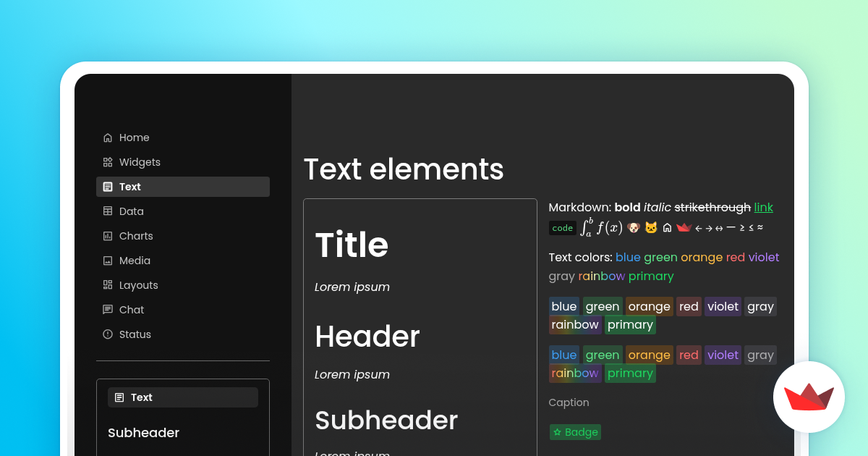
Task: Click the star icon in the green Badge
Action: (x=557, y=432)
